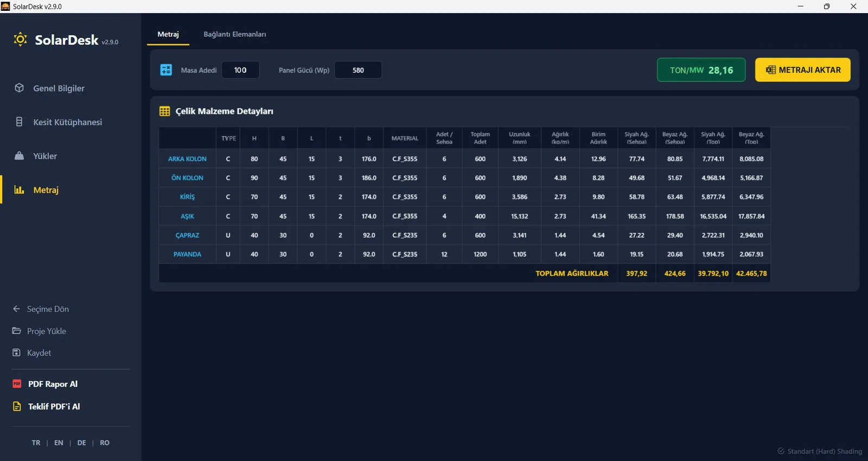Image resolution: width=868 pixels, height=461 pixels.
Task: Click the Kesit Kütüphanesi library icon
Action: click(x=19, y=122)
